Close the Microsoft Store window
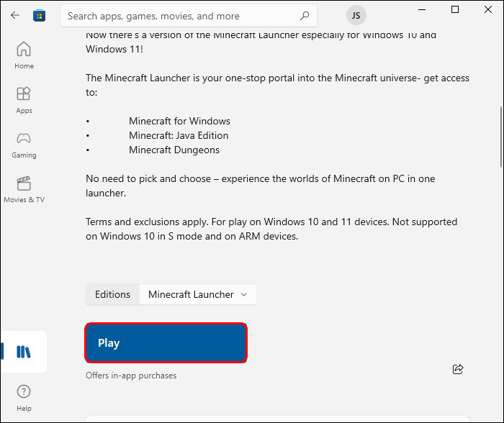Image resolution: width=504 pixels, height=423 pixels. 488,9
